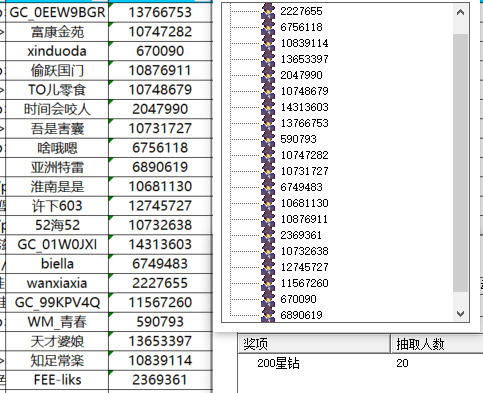The width and height of the screenshot is (483, 393).
Task: Click the user icon beside 13766753 in list
Action: coord(268,123)
